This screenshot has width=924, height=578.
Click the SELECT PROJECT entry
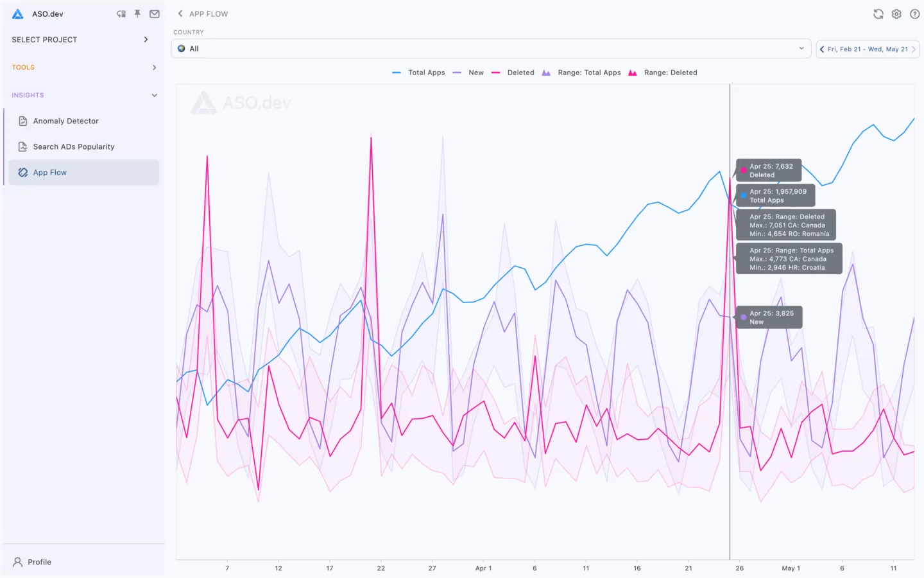[44, 39]
